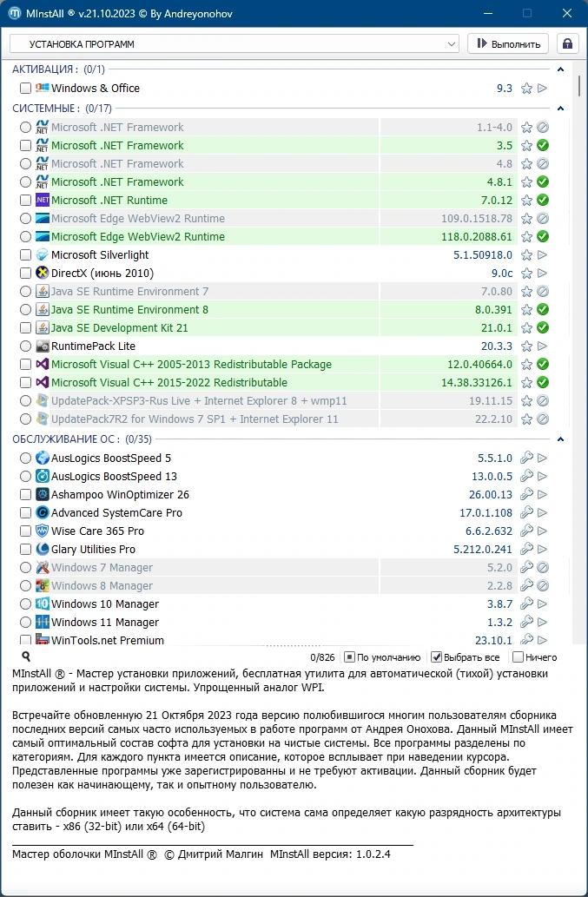Image resolution: width=588 pixels, height=897 pixels.
Task: Click version value '14.38.33126.1'
Action: [477, 383]
